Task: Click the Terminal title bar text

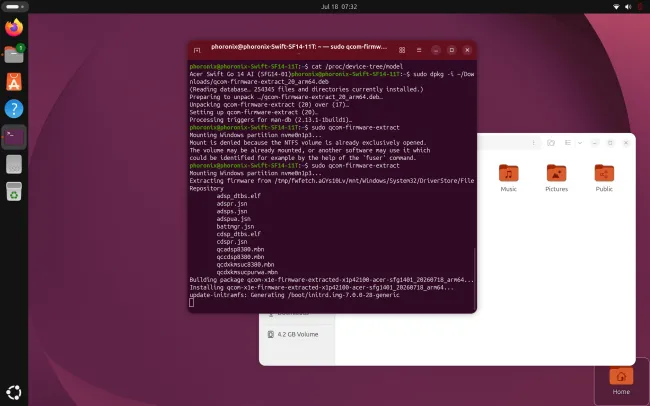Action: click(x=299, y=47)
